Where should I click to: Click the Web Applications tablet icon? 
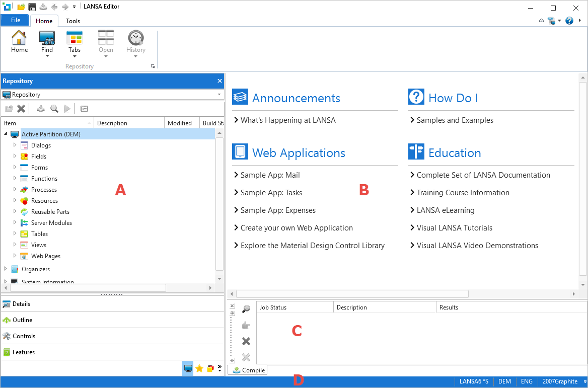click(x=240, y=151)
